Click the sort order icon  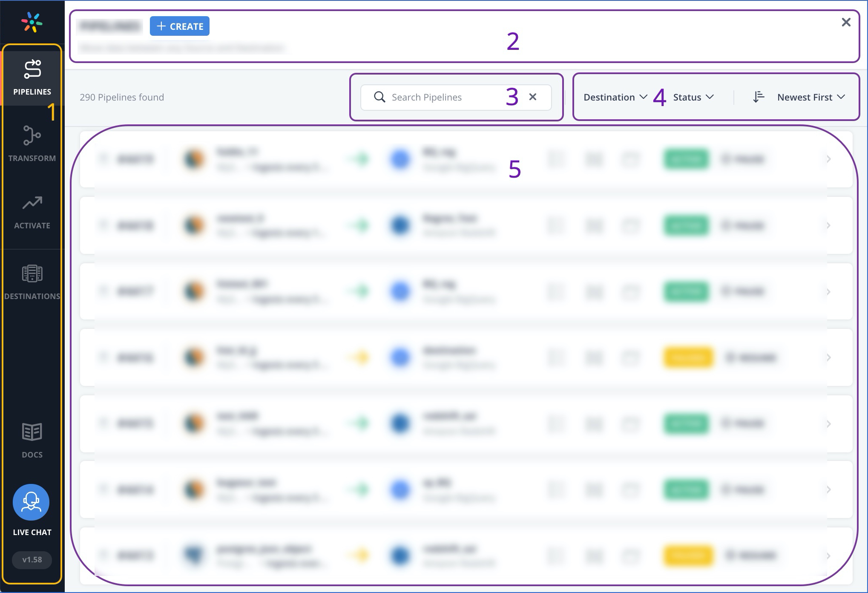[759, 97]
